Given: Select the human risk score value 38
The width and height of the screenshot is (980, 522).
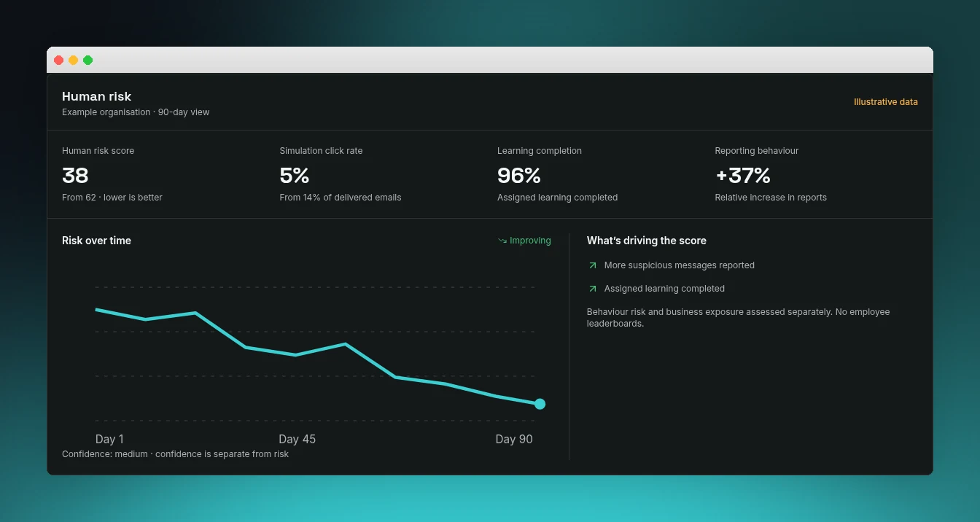Looking at the screenshot, I should pos(75,176).
